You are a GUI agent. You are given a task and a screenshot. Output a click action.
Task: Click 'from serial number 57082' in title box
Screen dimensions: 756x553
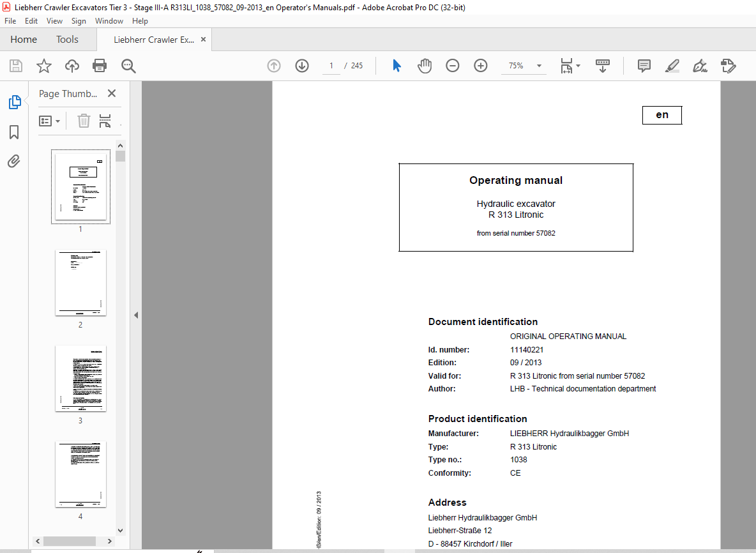(x=516, y=233)
